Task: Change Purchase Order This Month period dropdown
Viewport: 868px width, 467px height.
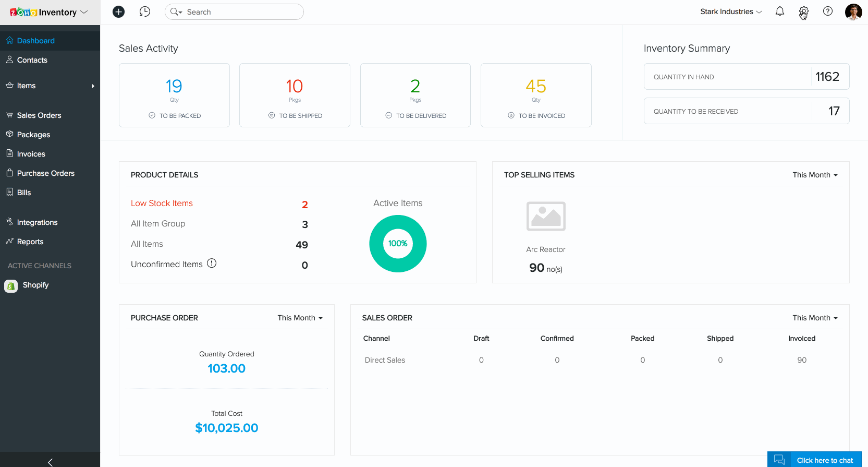Action: pyautogui.click(x=300, y=318)
